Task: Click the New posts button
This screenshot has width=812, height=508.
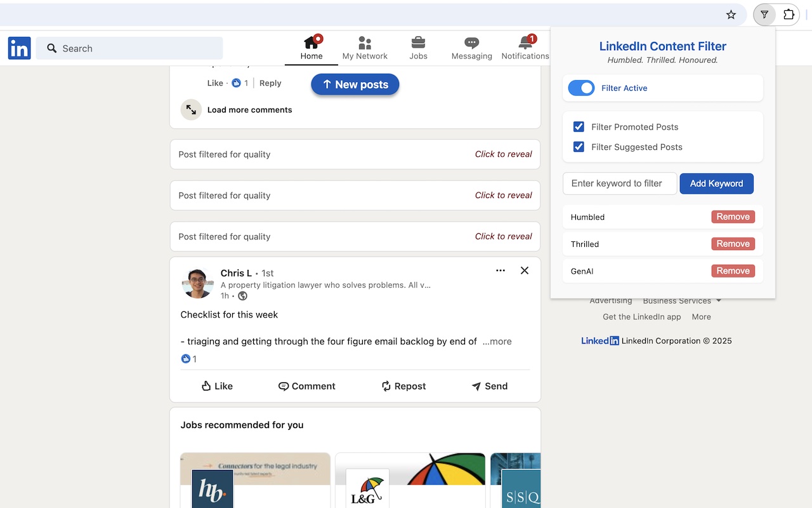Action: [355, 84]
